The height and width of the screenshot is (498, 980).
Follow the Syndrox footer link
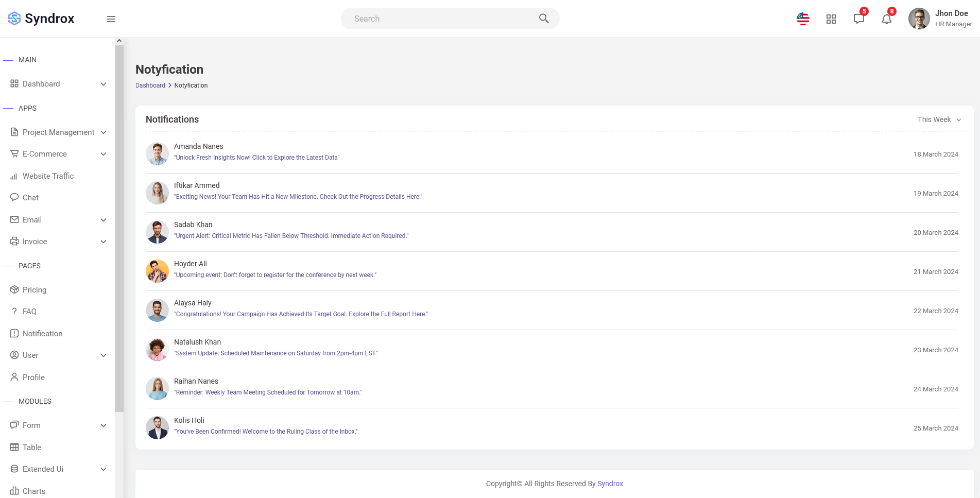(x=610, y=484)
